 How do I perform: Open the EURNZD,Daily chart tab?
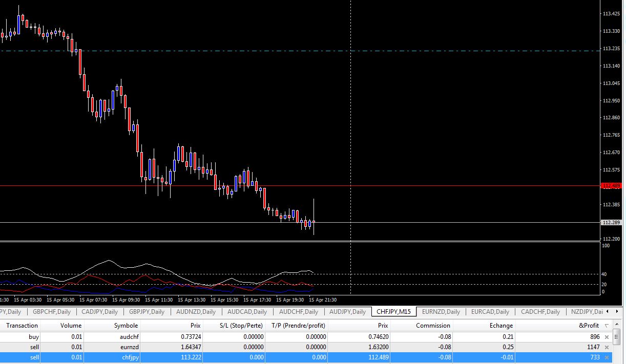441,312
